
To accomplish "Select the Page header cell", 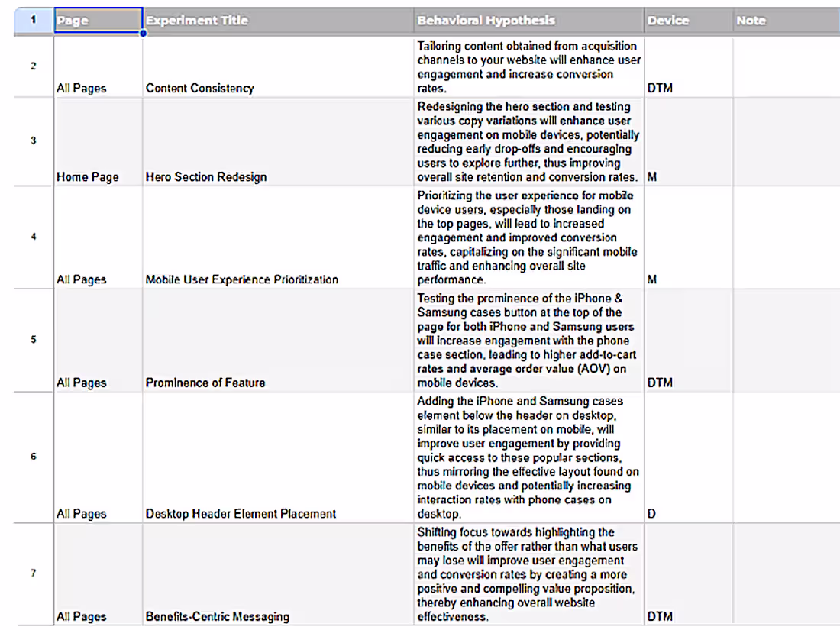I will [98, 21].
